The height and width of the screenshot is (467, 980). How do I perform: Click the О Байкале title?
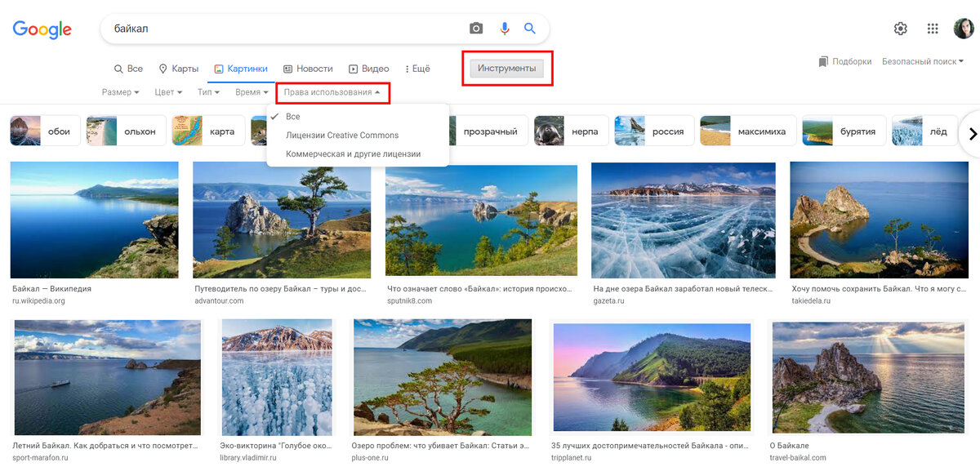(x=789, y=446)
